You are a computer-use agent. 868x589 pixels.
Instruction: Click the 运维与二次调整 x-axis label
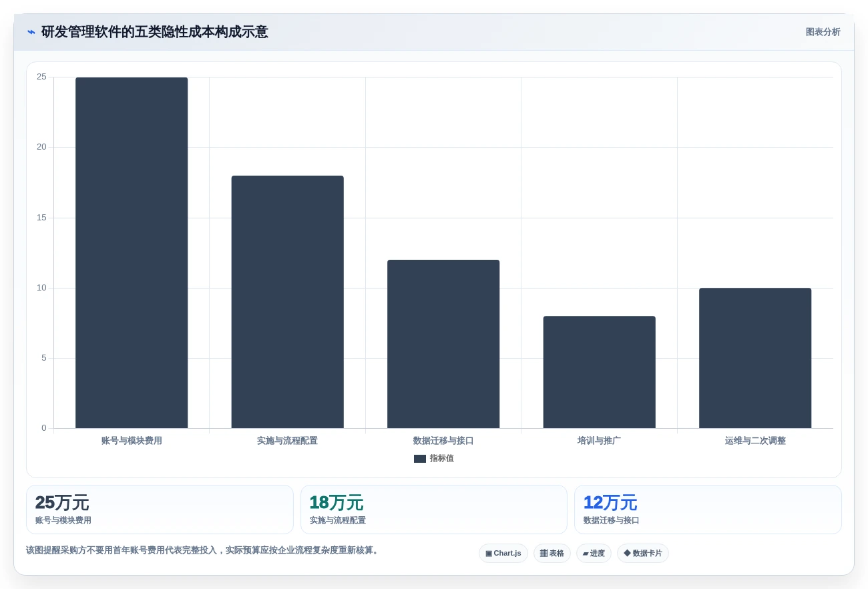755,441
